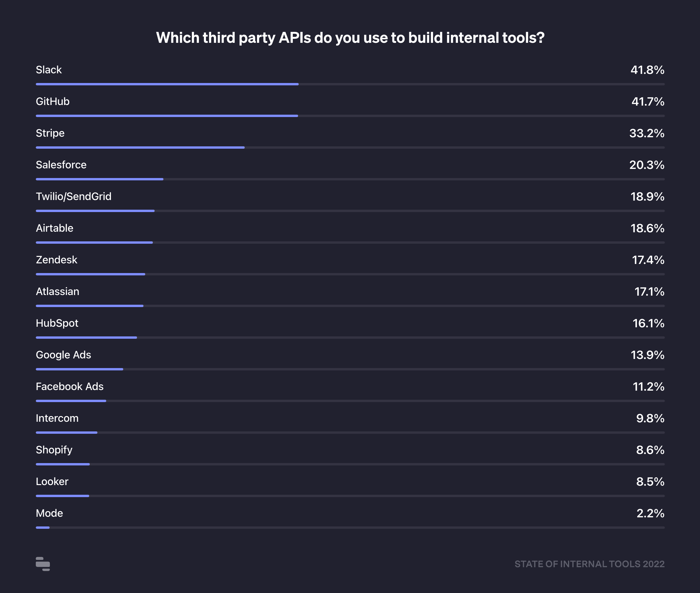Click the Airtable 18.6% value
The width and height of the screenshot is (700, 593).
click(647, 228)
